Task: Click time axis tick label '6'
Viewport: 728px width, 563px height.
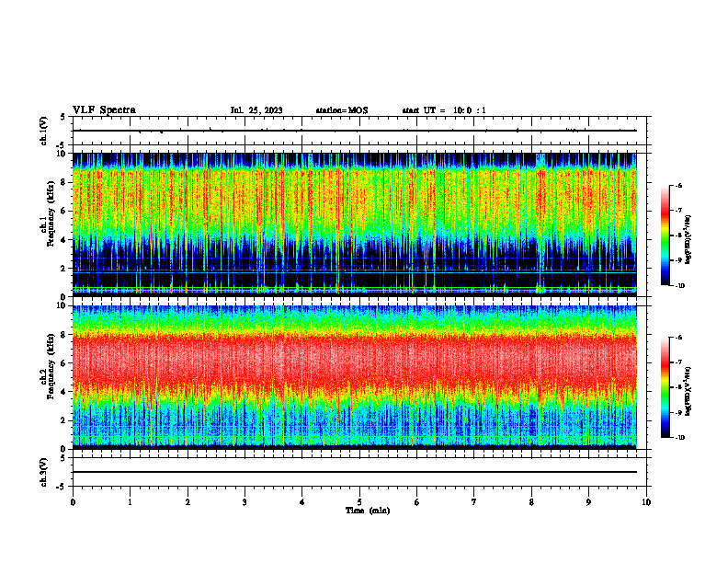Action: tap(416, 502)
